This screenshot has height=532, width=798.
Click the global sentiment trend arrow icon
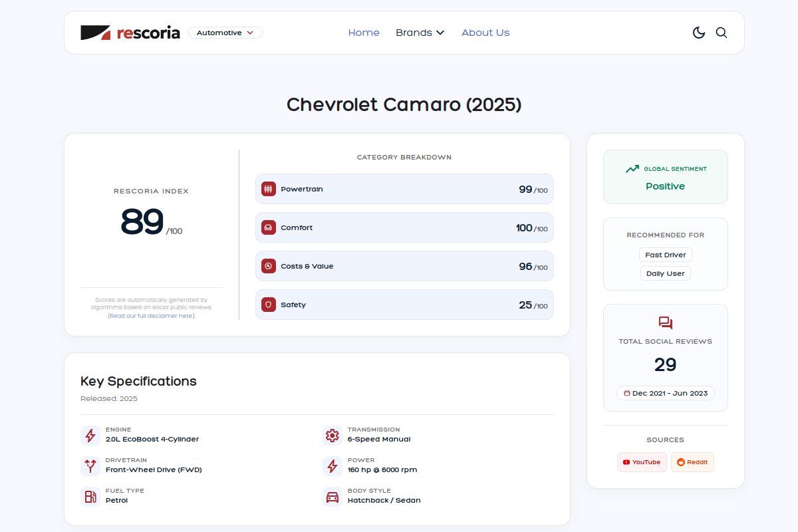point(632,169)
